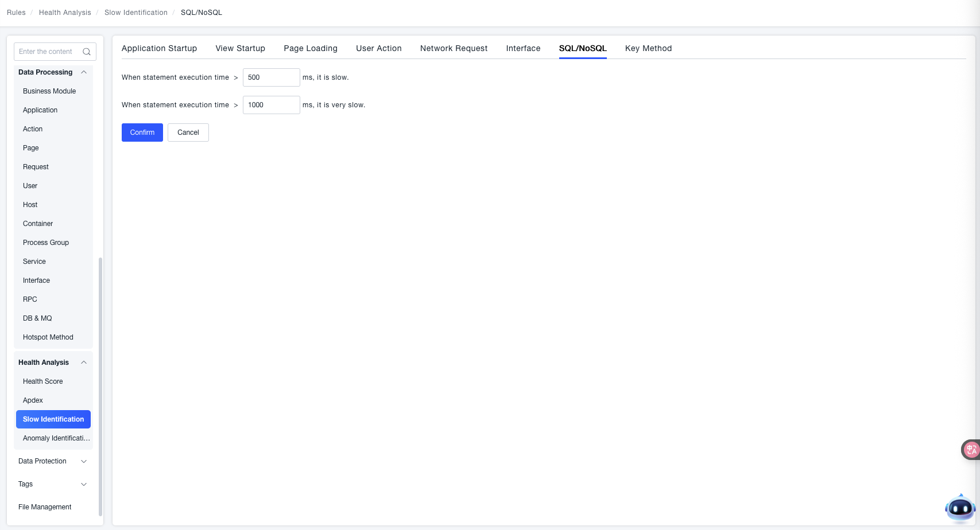Collapse the Data Processing section
The height and width of the screenshot is (530, 980).
pos(84,72)
